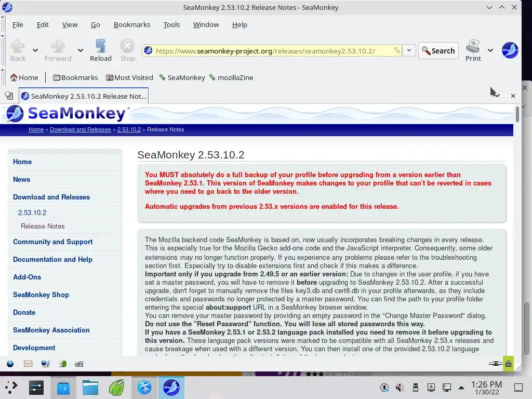Click the URL address field
532x399 pixels.
(271, 51)
